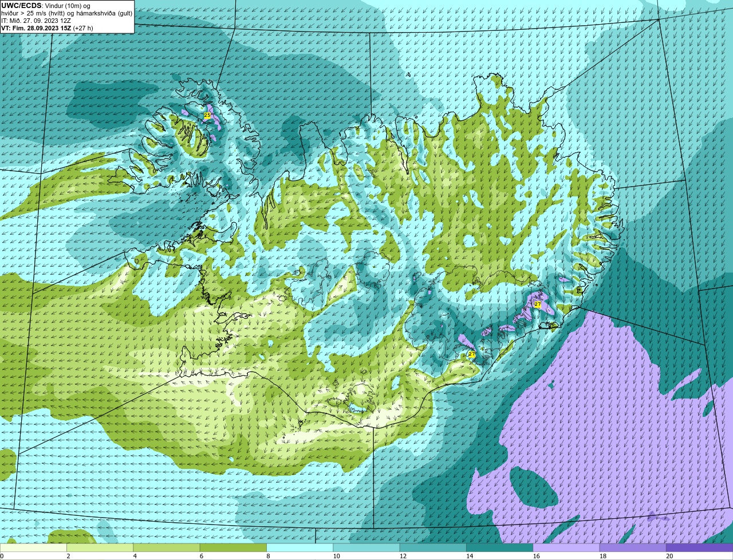Click the 'IT: Mið. 27. 09. 2023 12Z' line

[x=36, y=21]
